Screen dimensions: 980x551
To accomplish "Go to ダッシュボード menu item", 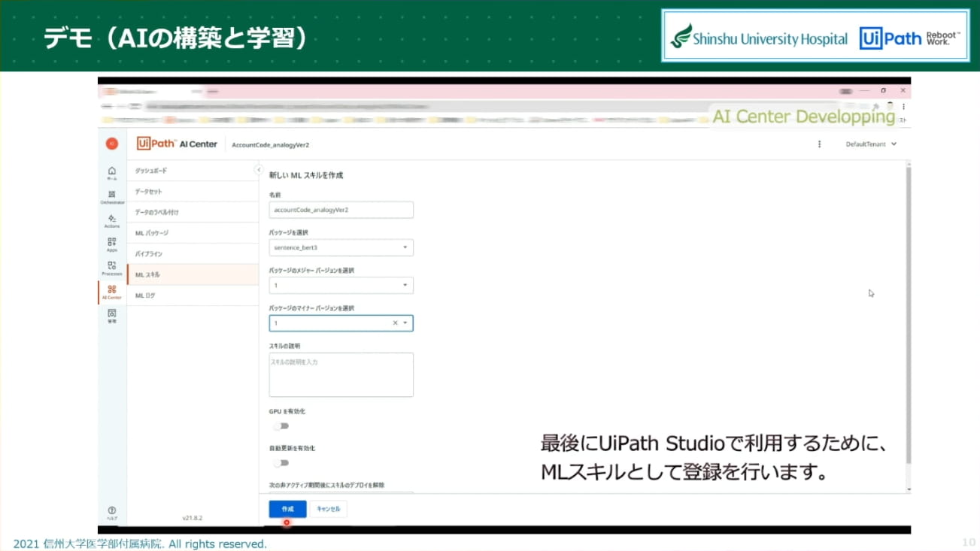I will tap(193, 171).
